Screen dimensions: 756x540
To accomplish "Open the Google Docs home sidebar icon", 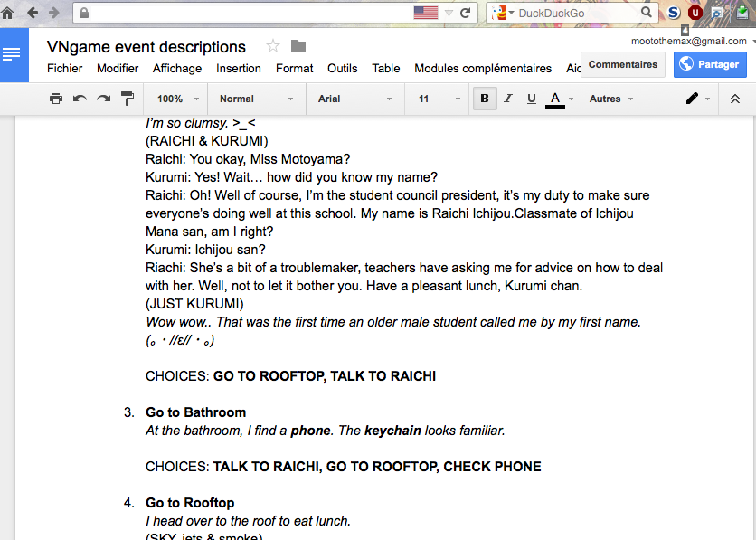I will (x=12, y=54).
